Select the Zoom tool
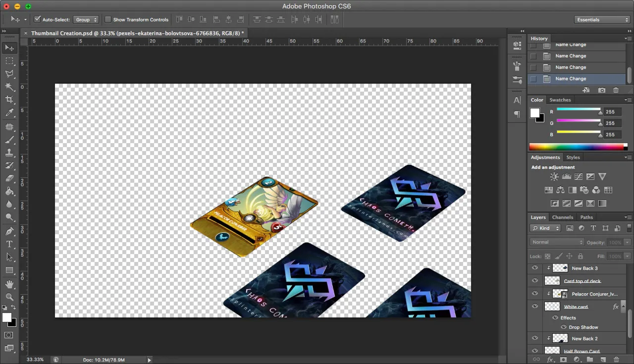The image size is (634, 364). [x=9, y=297]
